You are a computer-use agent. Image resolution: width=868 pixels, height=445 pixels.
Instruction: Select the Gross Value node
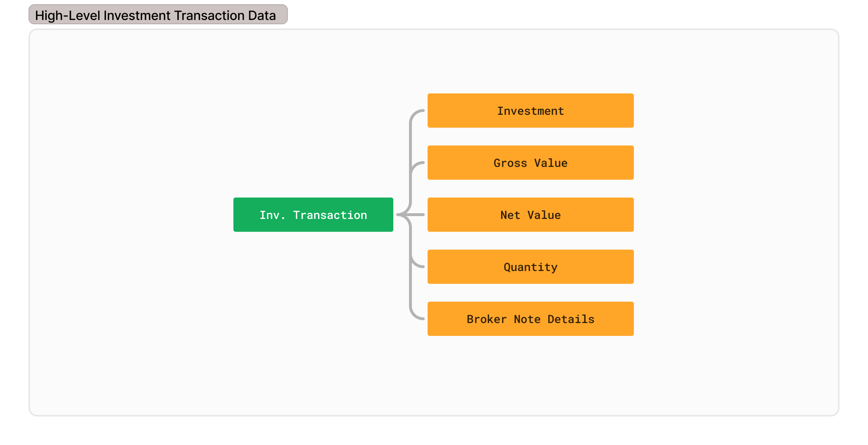pyautogui.click(x=530, y=163)
